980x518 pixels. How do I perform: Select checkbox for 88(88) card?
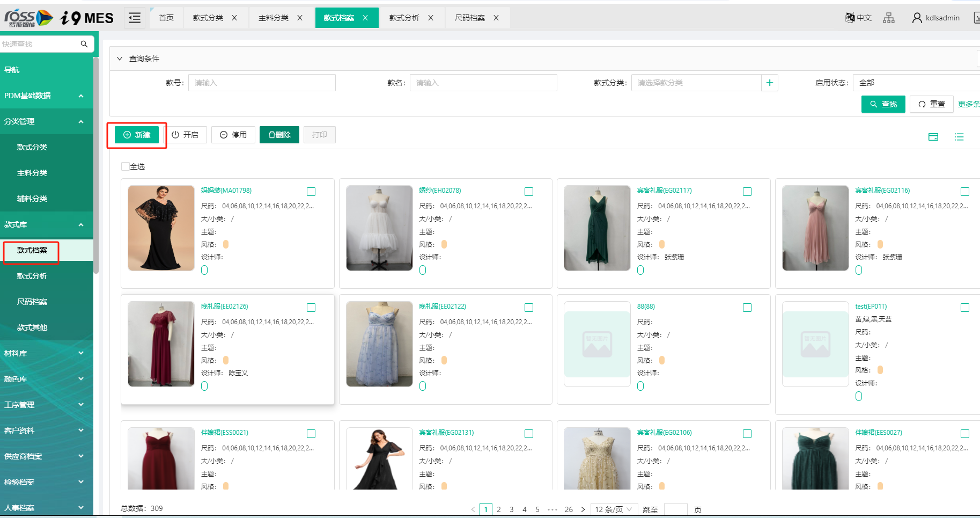[747, 308]
